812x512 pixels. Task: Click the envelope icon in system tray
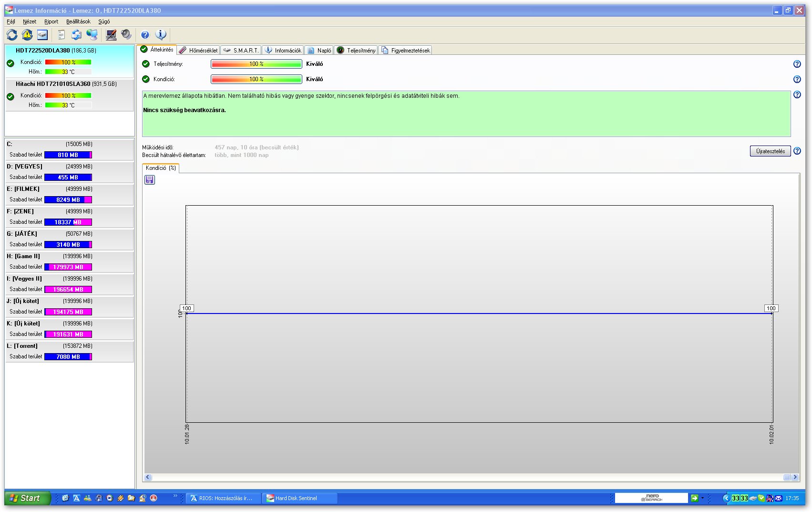point(779,498)
